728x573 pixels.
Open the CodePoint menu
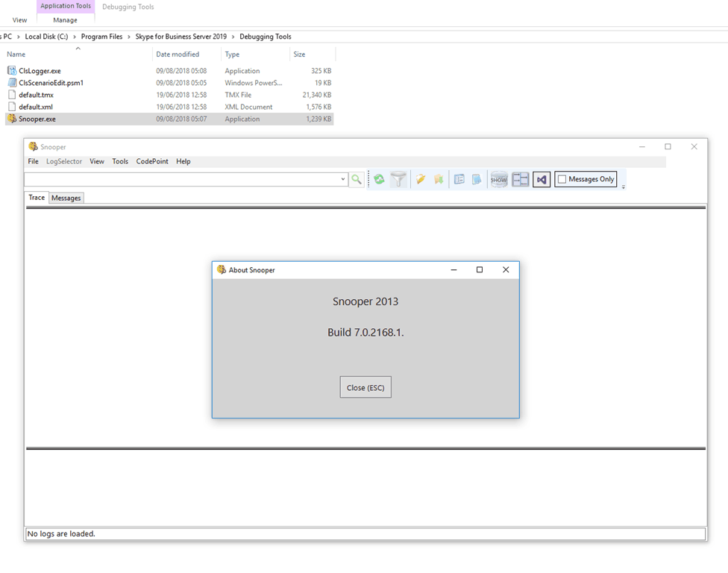pos(152,161)
